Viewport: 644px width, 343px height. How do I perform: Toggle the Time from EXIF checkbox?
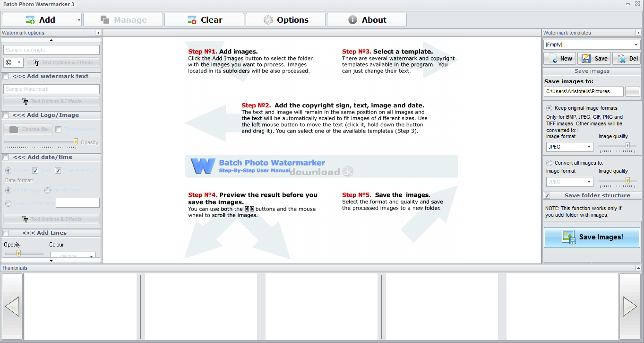[58, 170]
